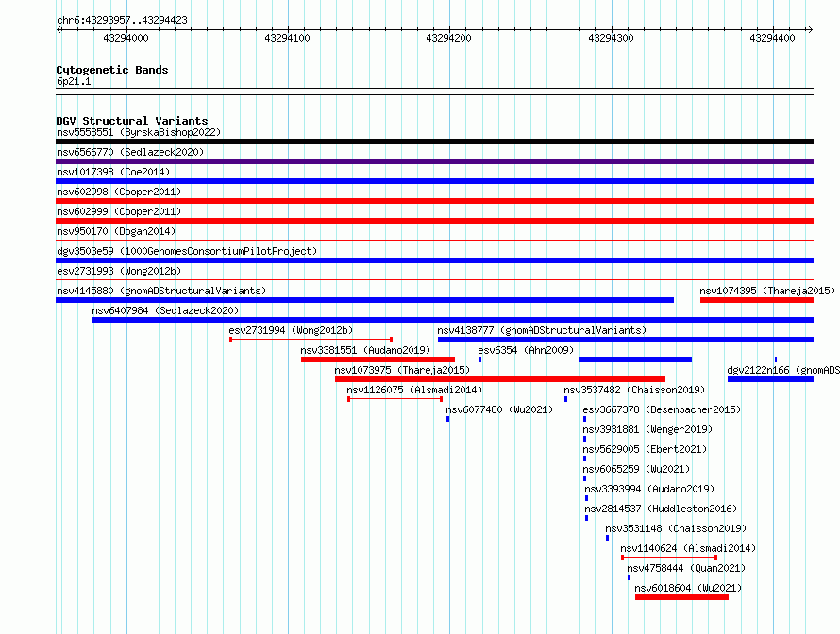Click the red nsv3381551 variant bar
Screen dimensions: 840x634
click(378, 359)
